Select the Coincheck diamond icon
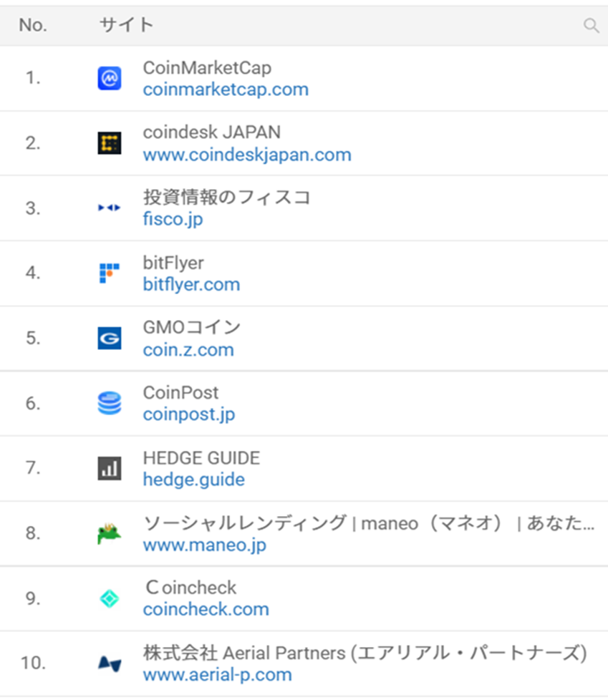The image size is (608, 700). (x=107, y=598)
